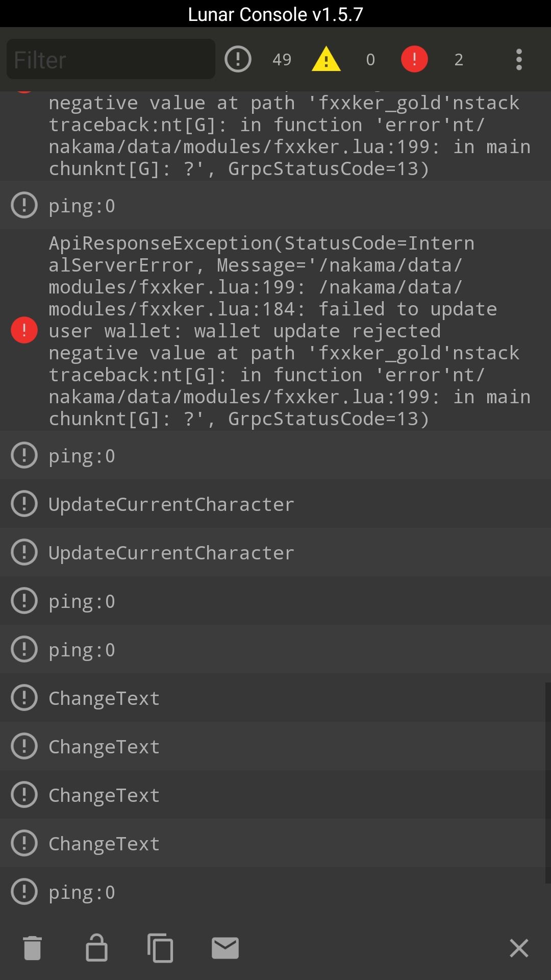Open the last ChangeText log entry
The image size is (551, 980).
275,843
